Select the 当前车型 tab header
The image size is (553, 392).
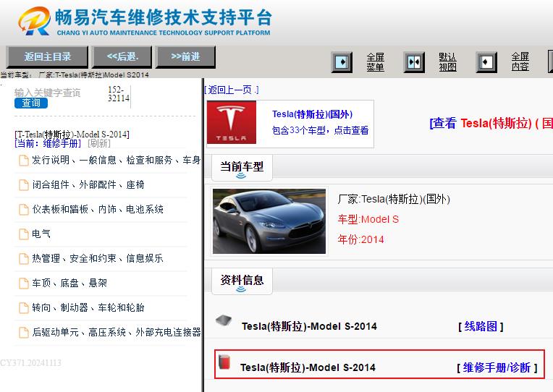tap(242, 168)
